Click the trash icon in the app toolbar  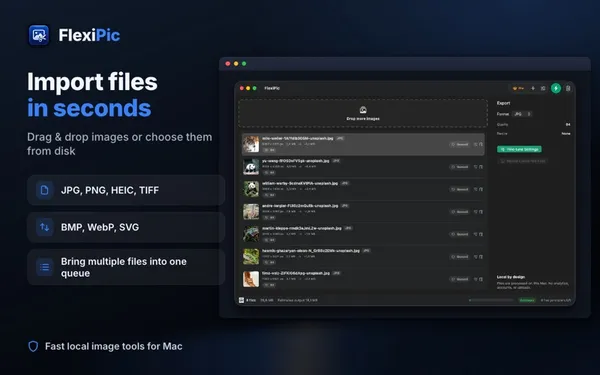click(x=568, y=88)
